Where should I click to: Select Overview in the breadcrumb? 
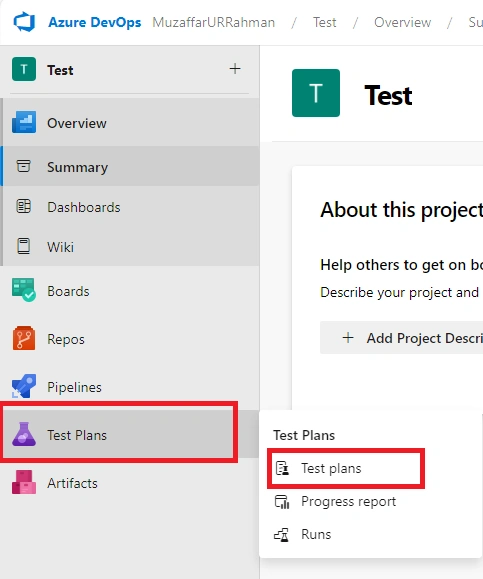pyautogui.click(x=402, y=22)
